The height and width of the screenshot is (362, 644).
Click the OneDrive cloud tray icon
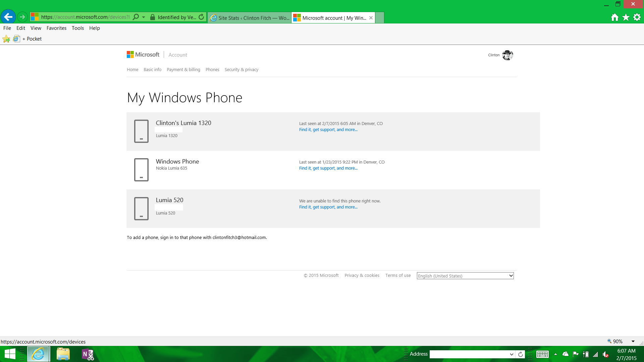566,354
